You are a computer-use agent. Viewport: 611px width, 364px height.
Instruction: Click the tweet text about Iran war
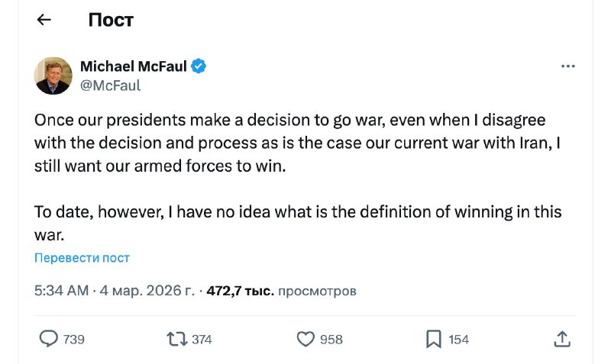[x=290, y=143]
